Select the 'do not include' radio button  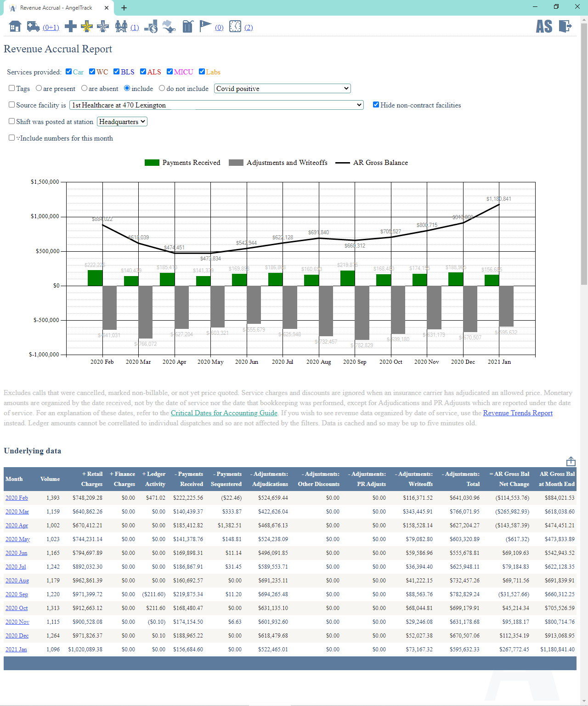coord(162,88)
